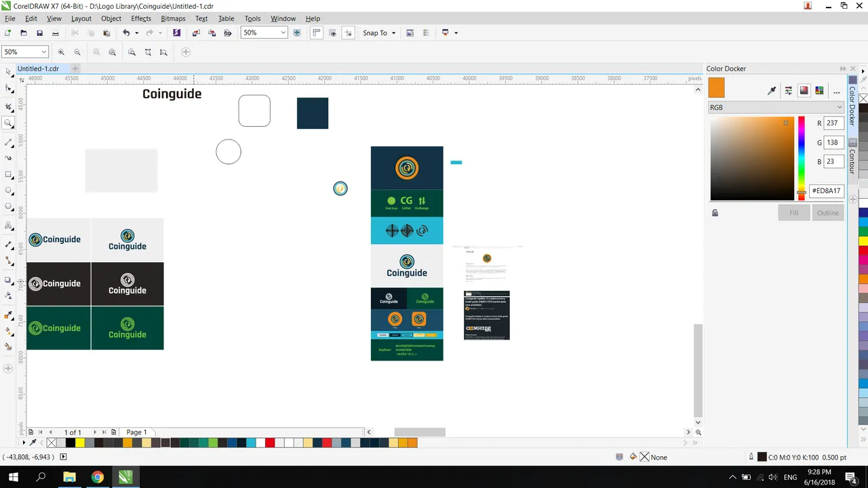Click the New document icon
868x488 pixels.
coord(7,33)
